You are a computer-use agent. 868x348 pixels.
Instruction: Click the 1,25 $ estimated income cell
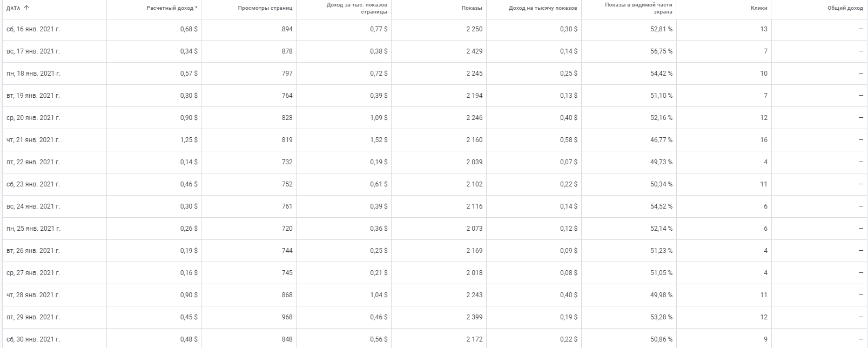tap(189, 140)
